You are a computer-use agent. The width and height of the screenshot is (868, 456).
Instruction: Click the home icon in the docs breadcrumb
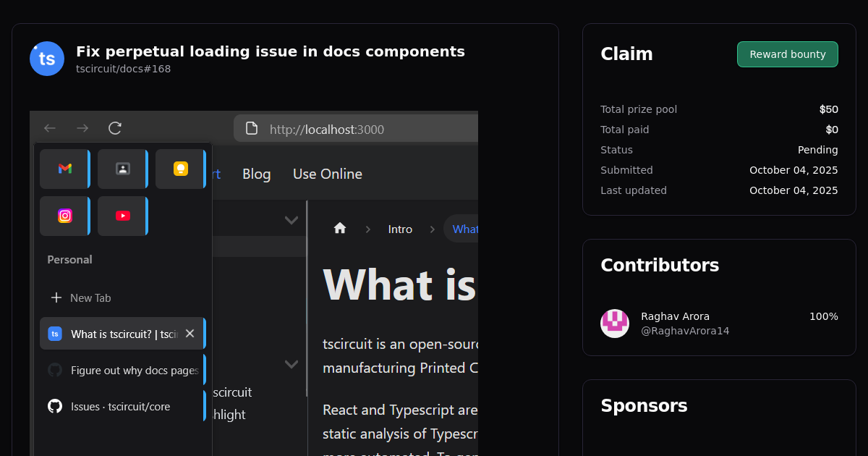coord(339,228)
